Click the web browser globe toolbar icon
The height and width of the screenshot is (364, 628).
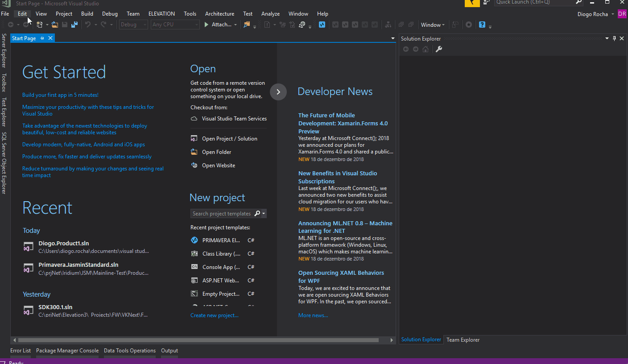[x=302, y=25]
